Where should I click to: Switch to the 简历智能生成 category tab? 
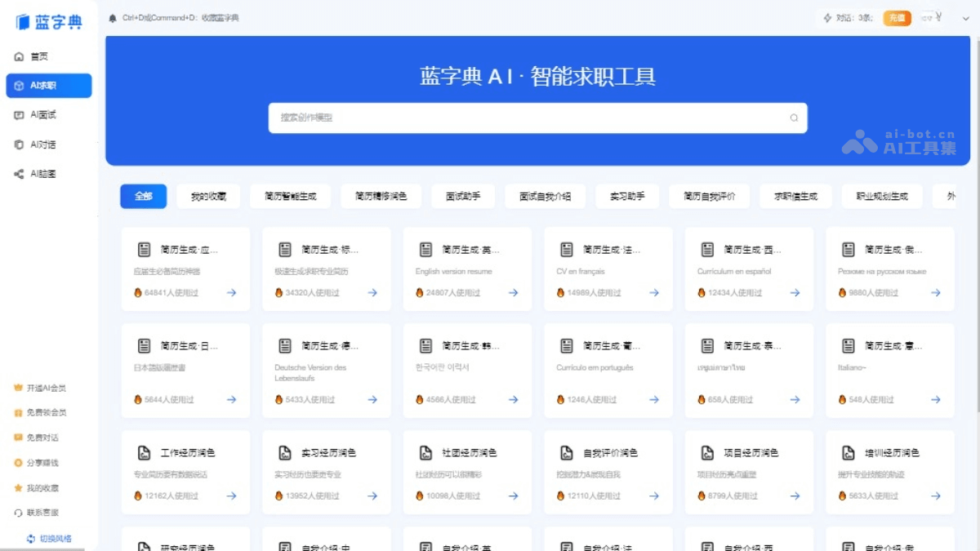tap(290, 196)
